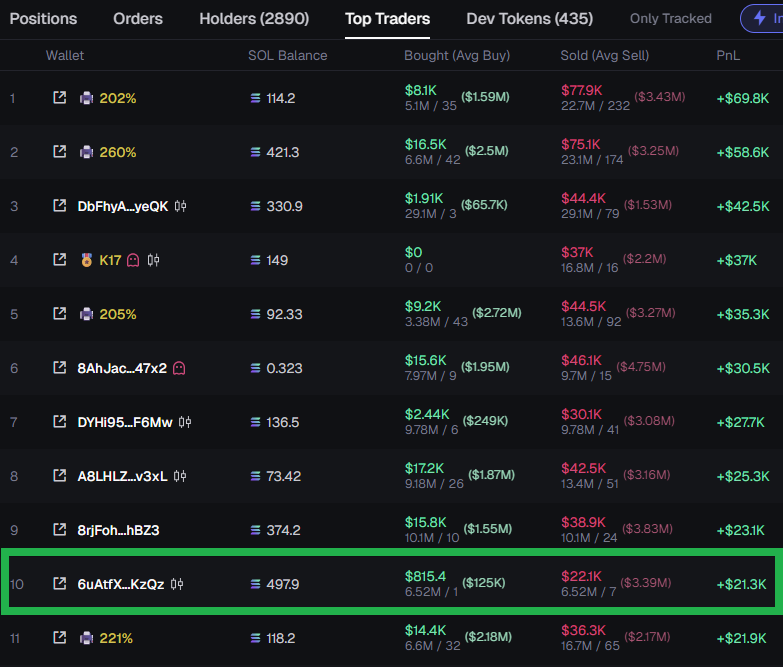Open external link for A8LHLZ...v3xL wallet

click(x=59, y=475)
